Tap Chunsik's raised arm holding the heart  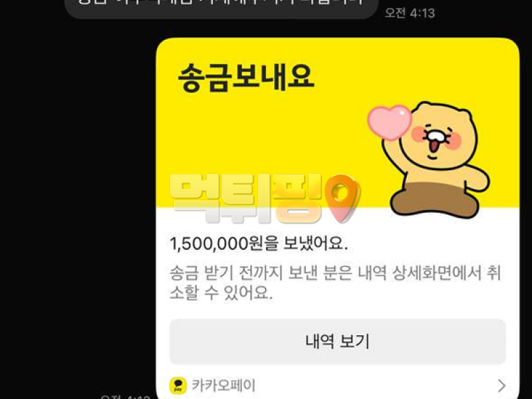tap(394, 153)
